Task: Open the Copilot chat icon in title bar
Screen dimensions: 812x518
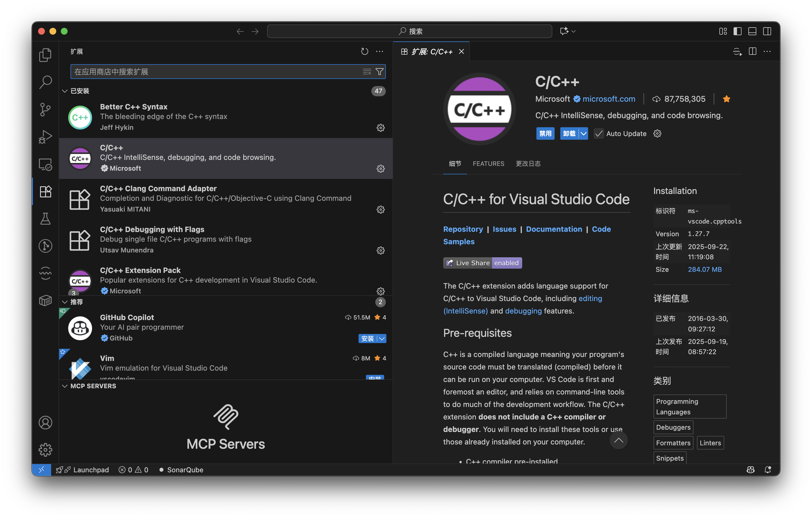Action: coord(564,31)
